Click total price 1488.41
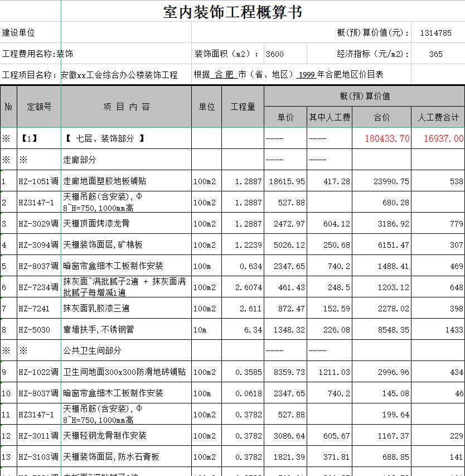465x476 pixels. click(394, 266)
